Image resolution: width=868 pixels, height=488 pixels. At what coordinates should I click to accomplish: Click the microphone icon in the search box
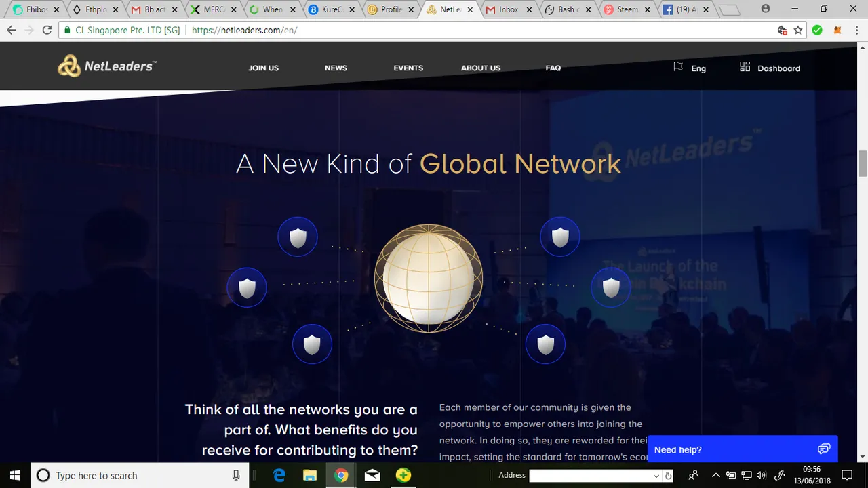click(235, 475)
